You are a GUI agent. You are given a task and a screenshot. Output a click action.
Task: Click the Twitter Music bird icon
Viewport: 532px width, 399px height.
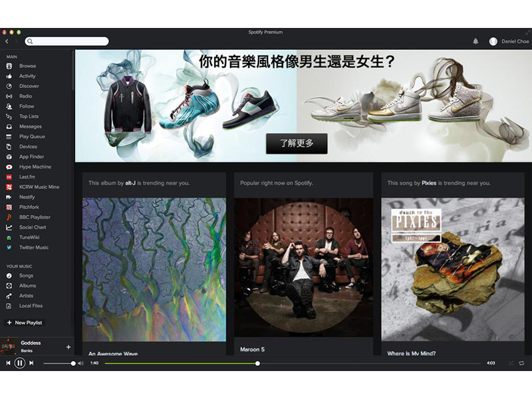click(9, 247)
